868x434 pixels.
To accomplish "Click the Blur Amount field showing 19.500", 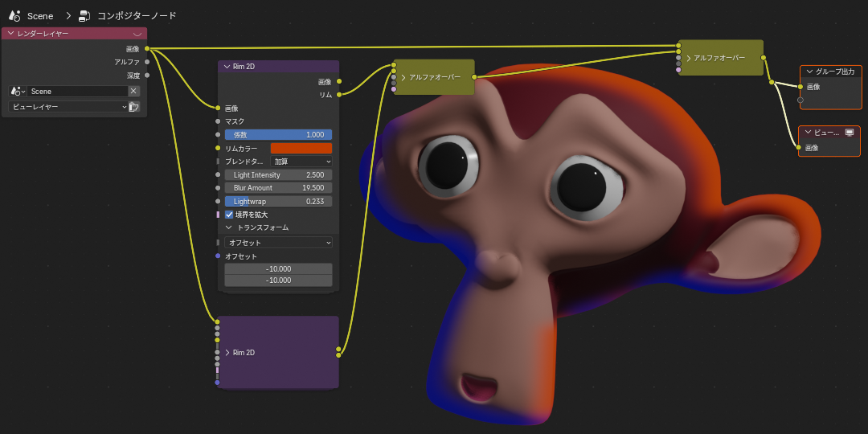I will pos(278,187).
